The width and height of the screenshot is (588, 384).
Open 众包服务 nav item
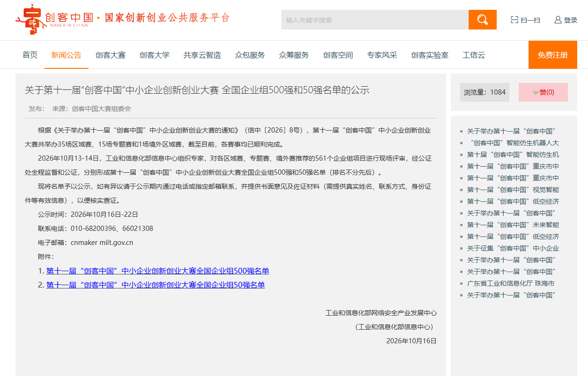point(250,55)
